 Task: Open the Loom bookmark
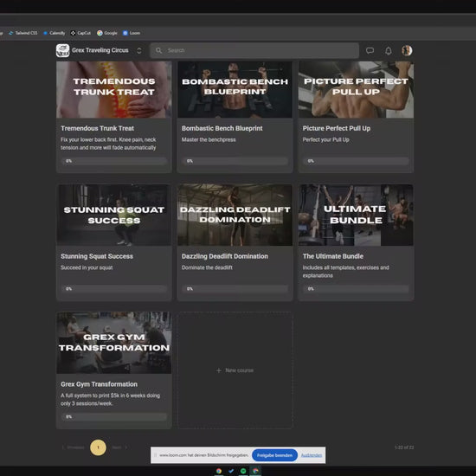[132, 33]
